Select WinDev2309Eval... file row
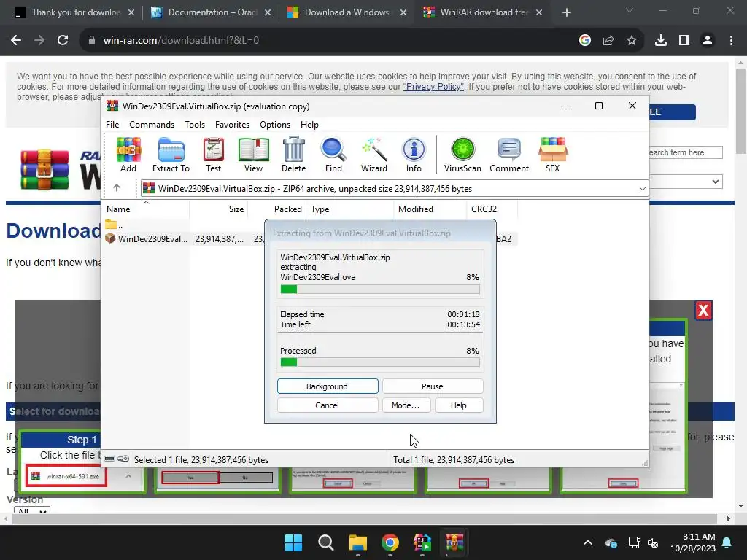This screenshot has width=747, height=560. point(309,238)
